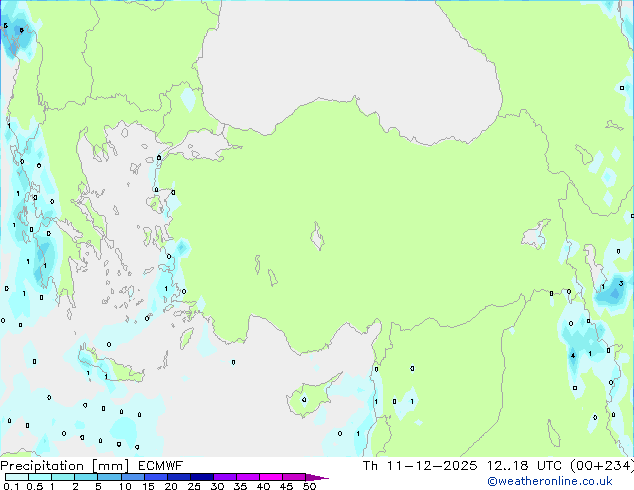Click the '12..18 UTC' time range

524,466
